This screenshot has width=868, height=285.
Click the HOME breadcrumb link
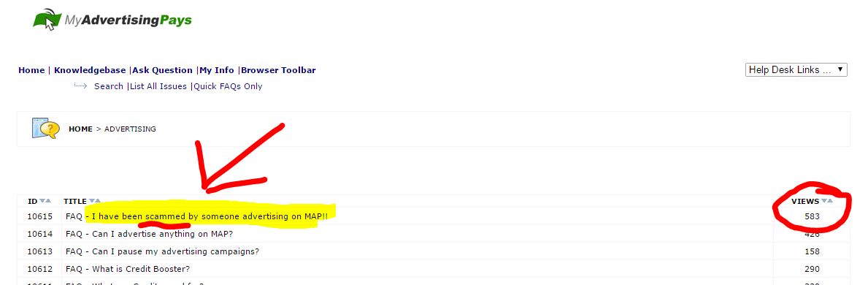[80, 129]
